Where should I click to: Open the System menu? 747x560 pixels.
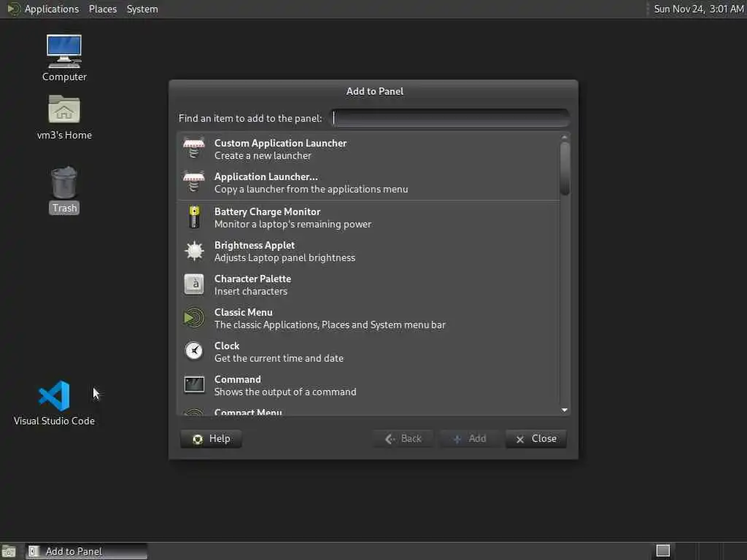[142, 9]
